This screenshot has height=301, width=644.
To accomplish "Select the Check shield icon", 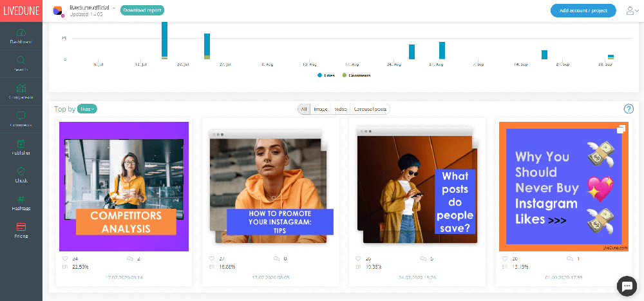I will [21, 171].
